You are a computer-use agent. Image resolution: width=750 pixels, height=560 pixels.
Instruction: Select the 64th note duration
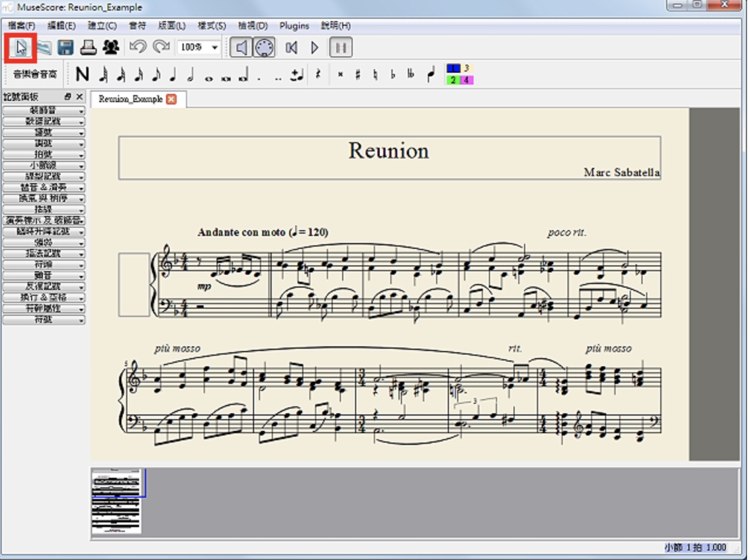point(103,75)
